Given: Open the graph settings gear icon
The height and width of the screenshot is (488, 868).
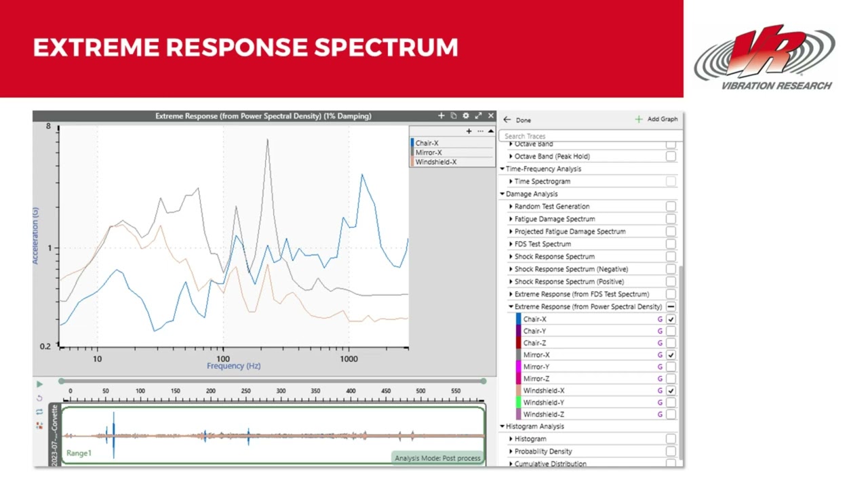Looking at the screenshot, I should 466,116.
